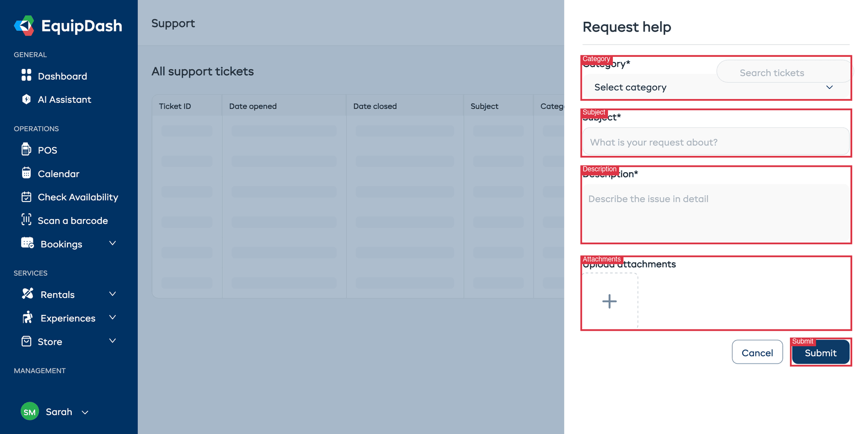Submit the help request
The width and height of the screenshot is (868, 434).
820,353
